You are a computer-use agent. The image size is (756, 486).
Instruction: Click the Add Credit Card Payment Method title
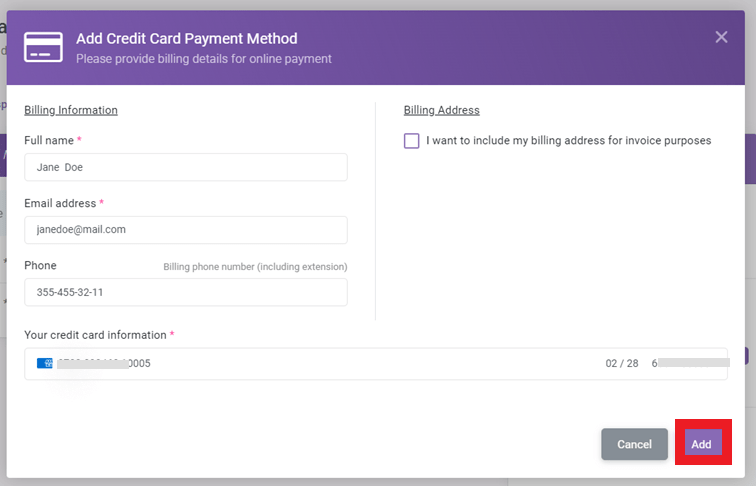click(x=187, y=39)
